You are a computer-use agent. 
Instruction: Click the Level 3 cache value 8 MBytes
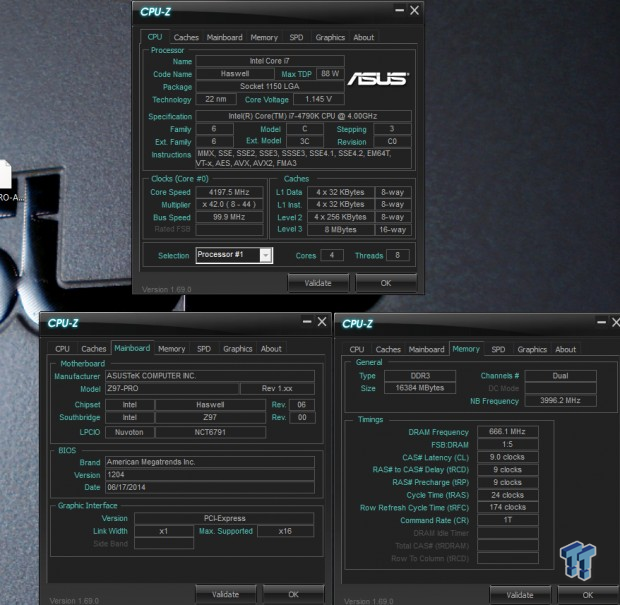340,230
